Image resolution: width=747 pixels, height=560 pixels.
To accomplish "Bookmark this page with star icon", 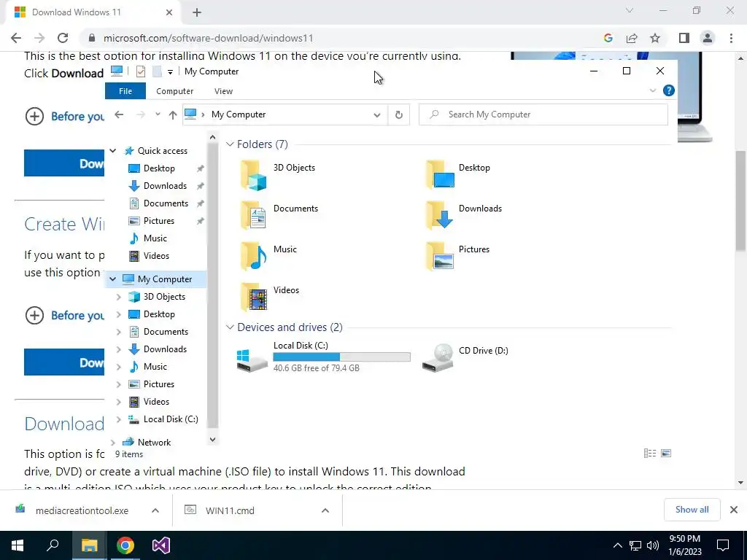I will tap(656, 38).
